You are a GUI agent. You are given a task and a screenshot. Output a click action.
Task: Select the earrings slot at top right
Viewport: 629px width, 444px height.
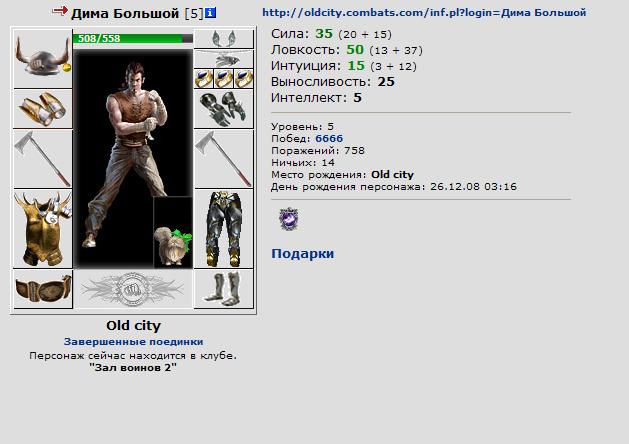click(224, 39)
